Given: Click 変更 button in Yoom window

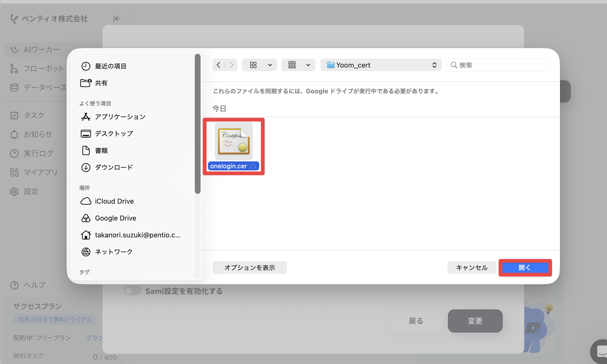Looking at the screenshot, I should coord(475,321).
